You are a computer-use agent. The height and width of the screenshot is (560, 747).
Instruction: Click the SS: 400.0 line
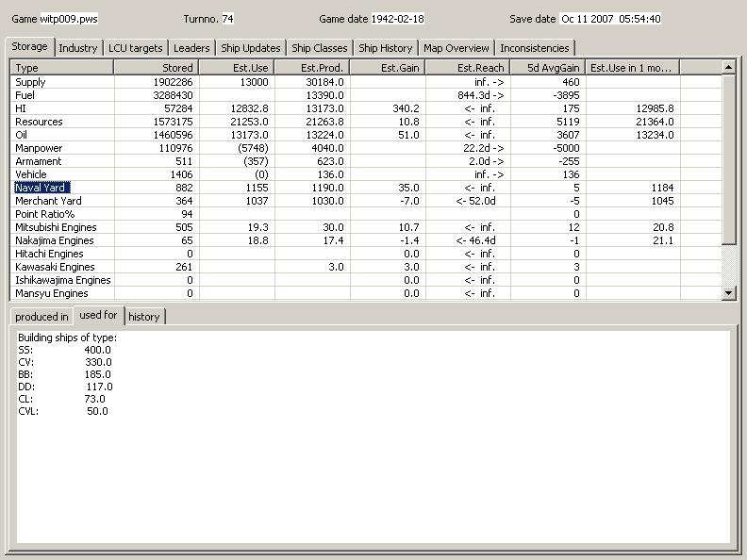tap(64, 350)
